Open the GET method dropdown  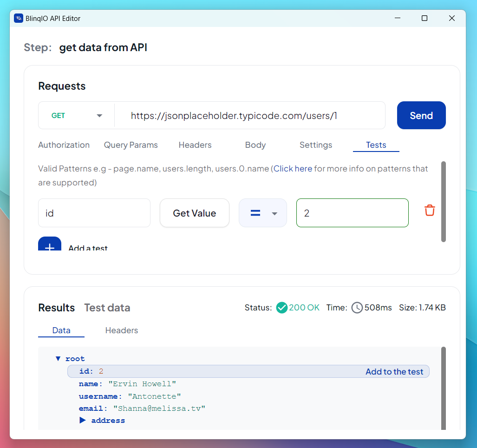coord(76,116)
